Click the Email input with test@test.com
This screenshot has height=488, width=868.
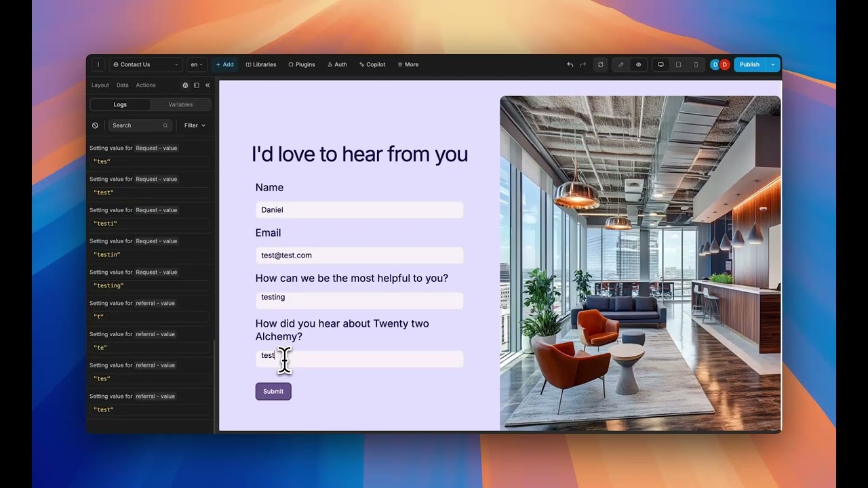coord(359,256)
